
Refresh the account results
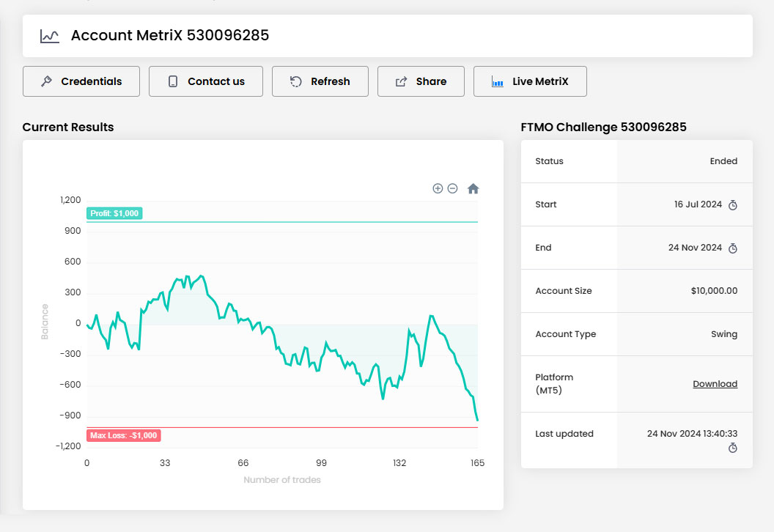pos(320,81)
